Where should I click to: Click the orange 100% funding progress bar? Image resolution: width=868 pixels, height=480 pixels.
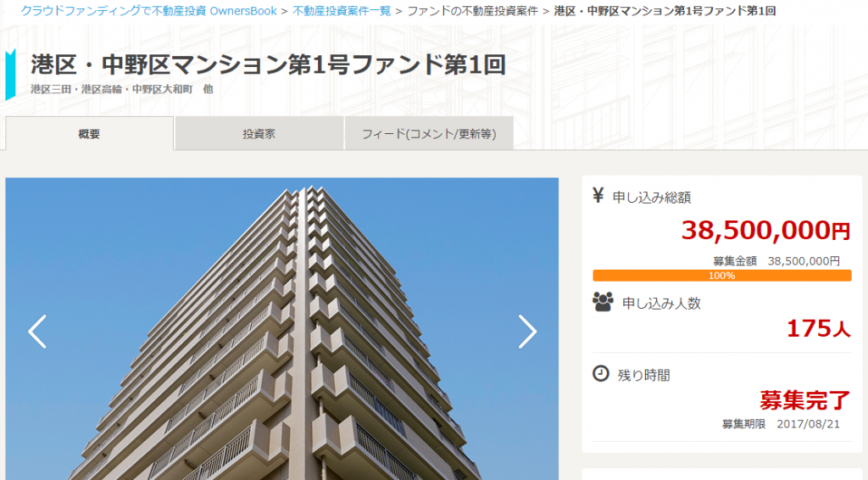(x=722, y=276)
